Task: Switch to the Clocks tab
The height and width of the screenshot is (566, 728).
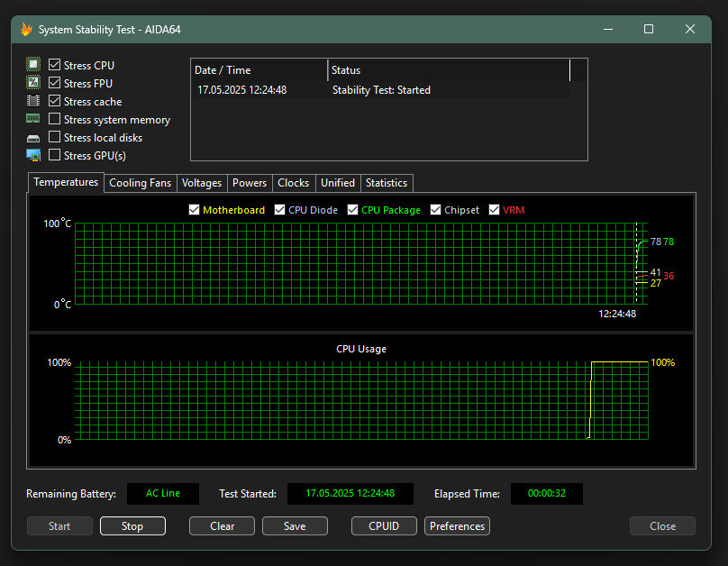Action: tap(294, 183)
